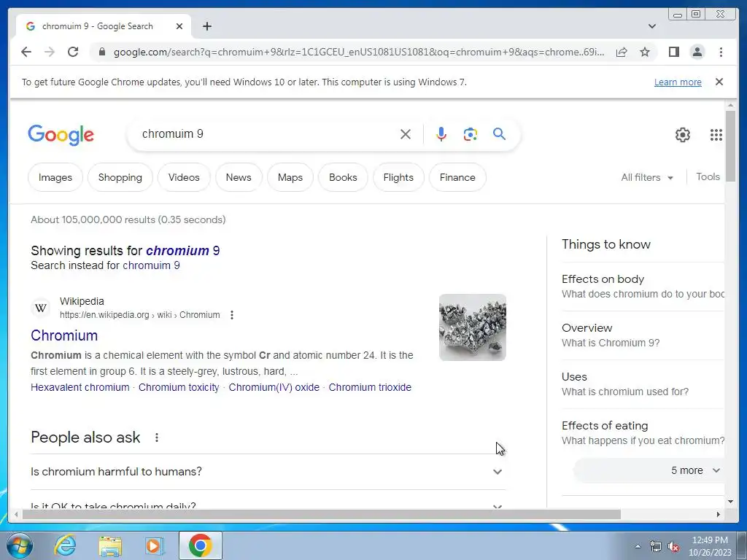
Task: Open Effects of eating topic
Action: (x=643, y=433)
